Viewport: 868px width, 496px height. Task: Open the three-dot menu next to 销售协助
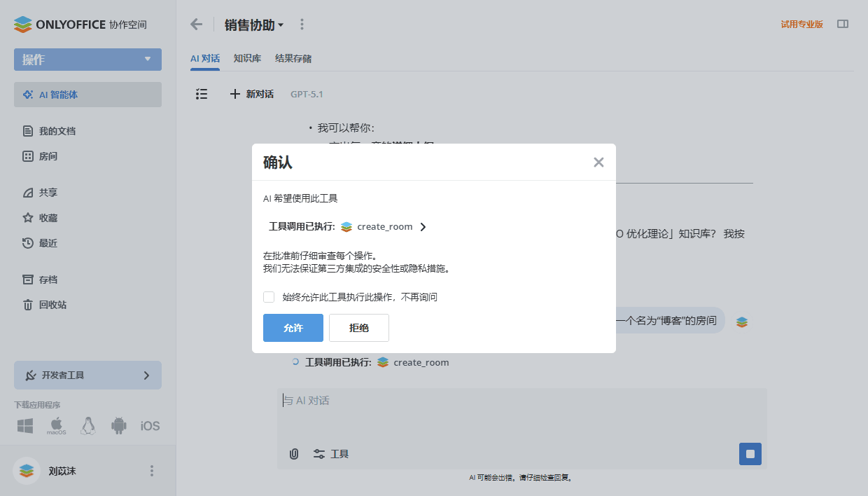[302, 25]
